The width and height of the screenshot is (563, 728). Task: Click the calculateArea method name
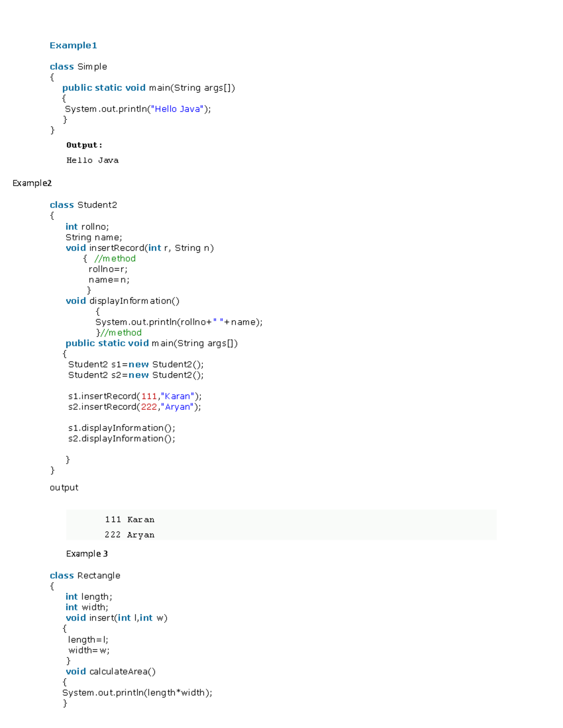[121, 671]
